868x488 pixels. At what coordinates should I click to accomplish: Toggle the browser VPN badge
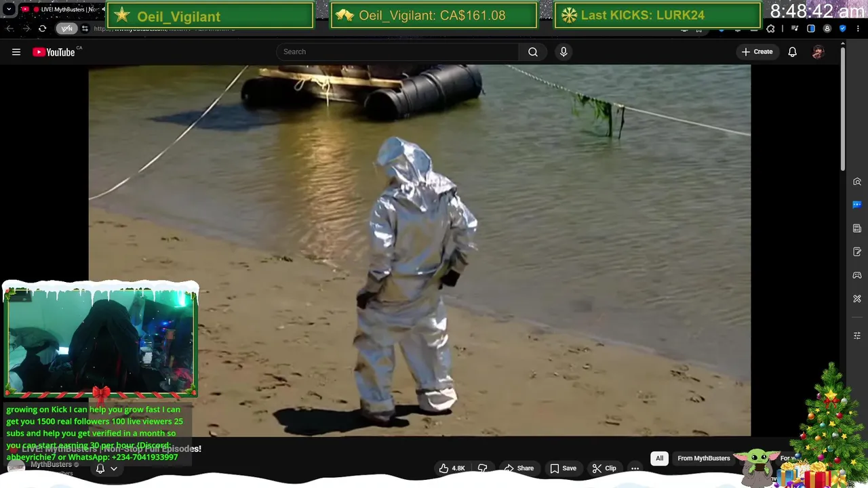click(x=66, y=28)
